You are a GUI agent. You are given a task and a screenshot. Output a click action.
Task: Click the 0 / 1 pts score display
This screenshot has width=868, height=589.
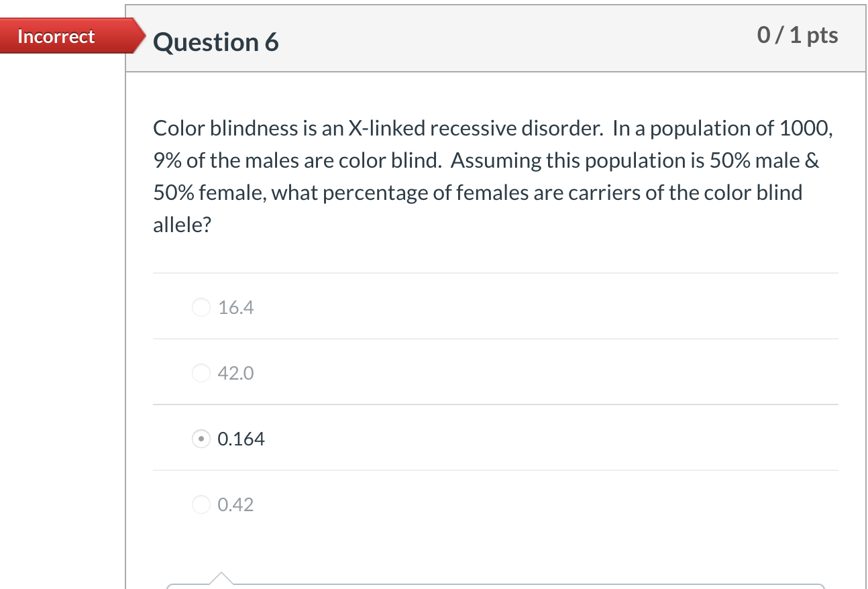[797, 34]
